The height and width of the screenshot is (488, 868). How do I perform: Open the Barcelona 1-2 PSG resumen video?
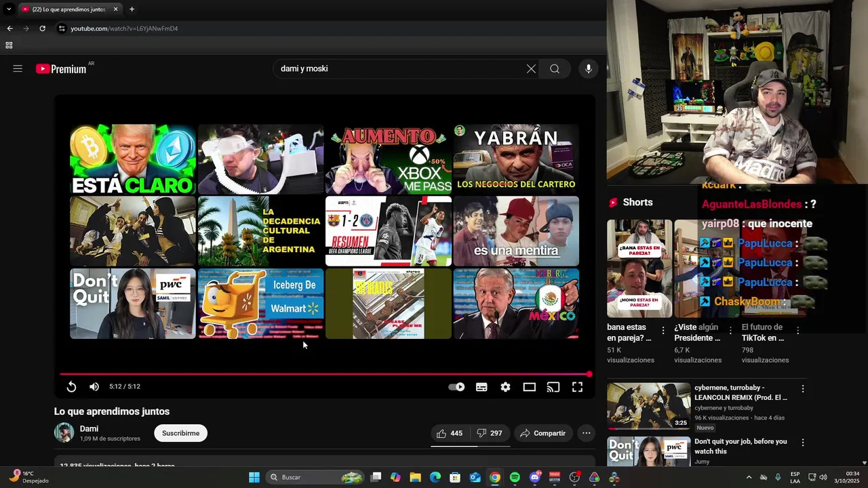[388, 231]
